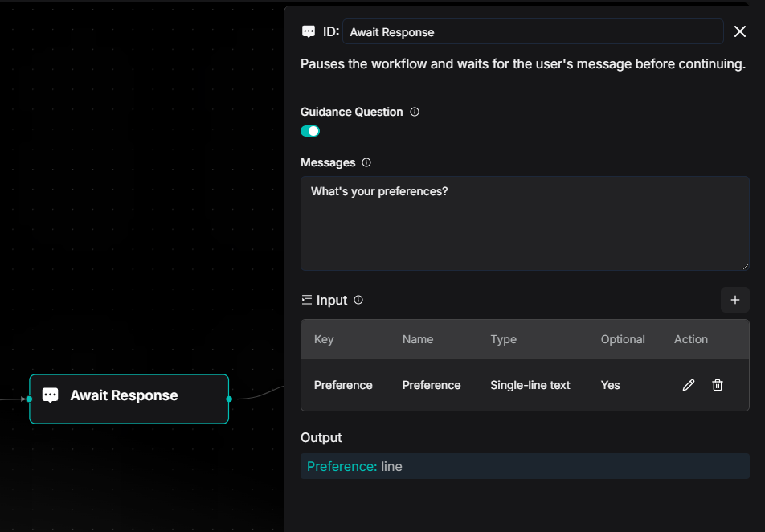Click the node's left input connector dot
This screenshot has height=532, width=765.
pyautogui.click(x=30, y=399)
